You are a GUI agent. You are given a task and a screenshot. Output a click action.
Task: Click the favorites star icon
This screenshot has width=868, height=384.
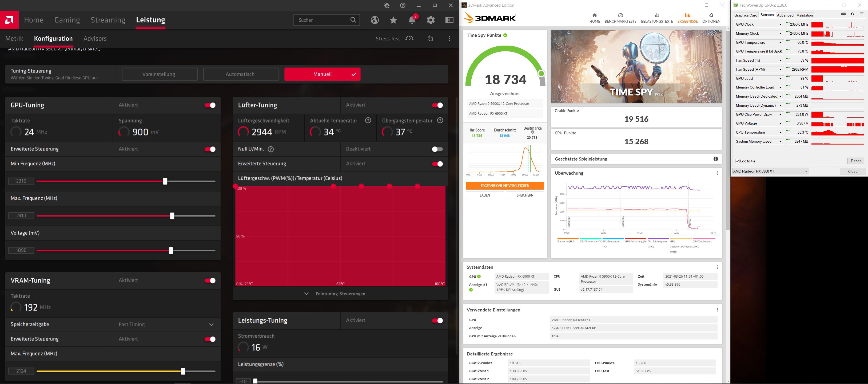click(393, 20)
